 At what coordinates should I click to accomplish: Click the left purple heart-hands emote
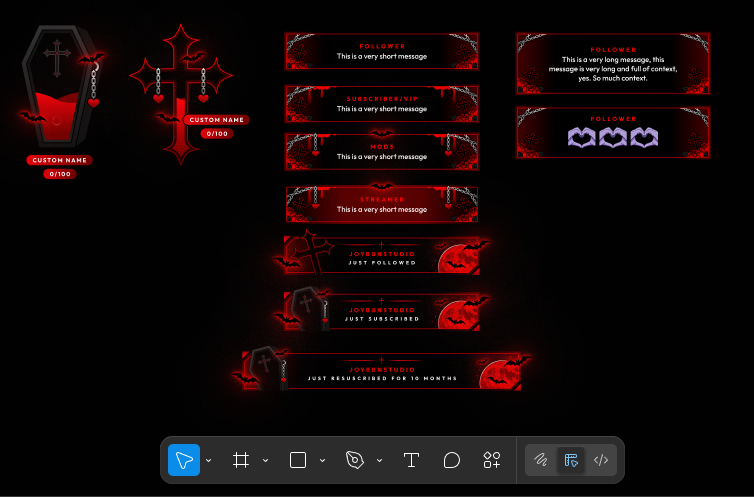click(x=582, y=137)
